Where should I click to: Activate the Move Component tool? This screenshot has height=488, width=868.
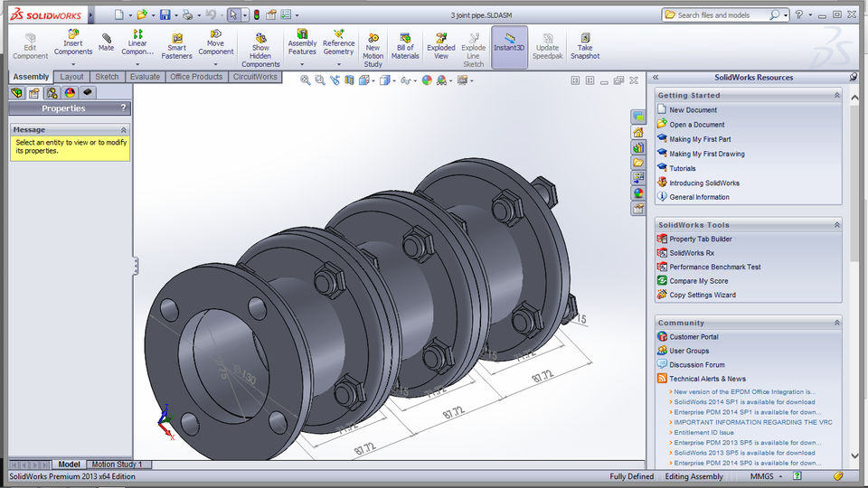click(x=216, y=42)
